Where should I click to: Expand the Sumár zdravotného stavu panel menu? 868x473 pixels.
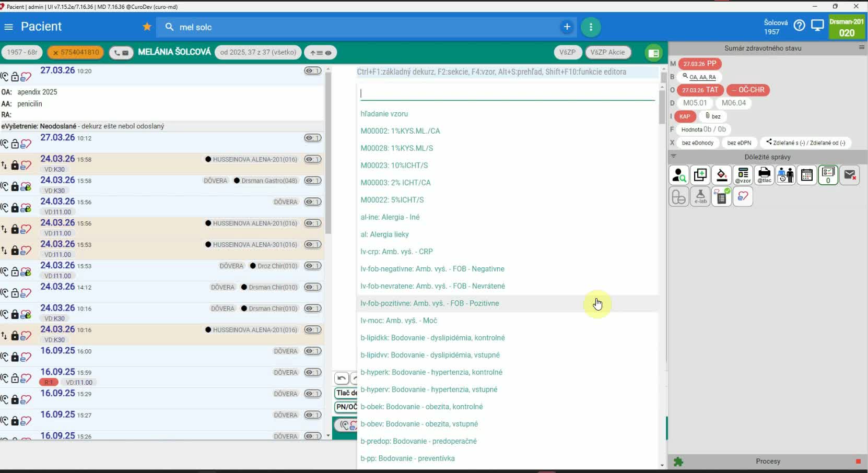[861, 48]
